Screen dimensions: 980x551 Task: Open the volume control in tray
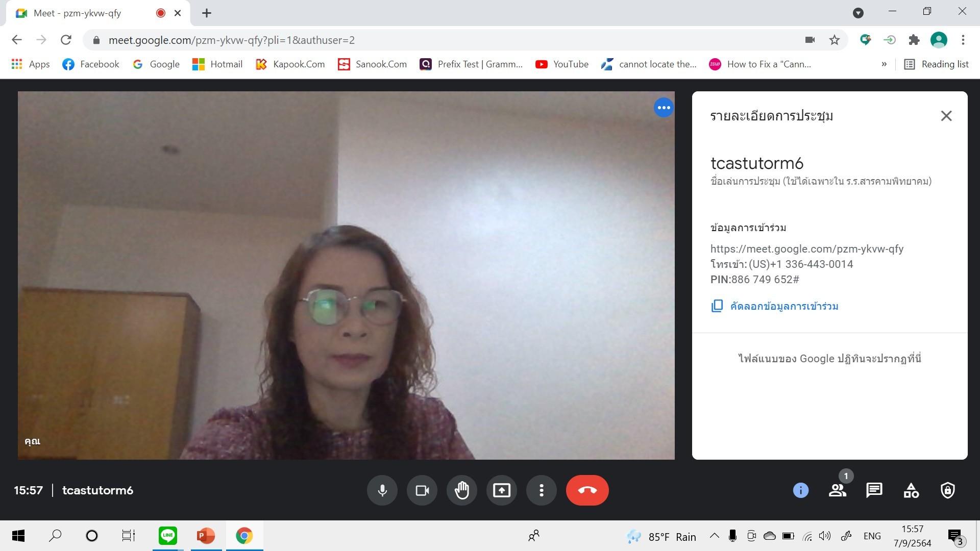(x=824, y=536)
